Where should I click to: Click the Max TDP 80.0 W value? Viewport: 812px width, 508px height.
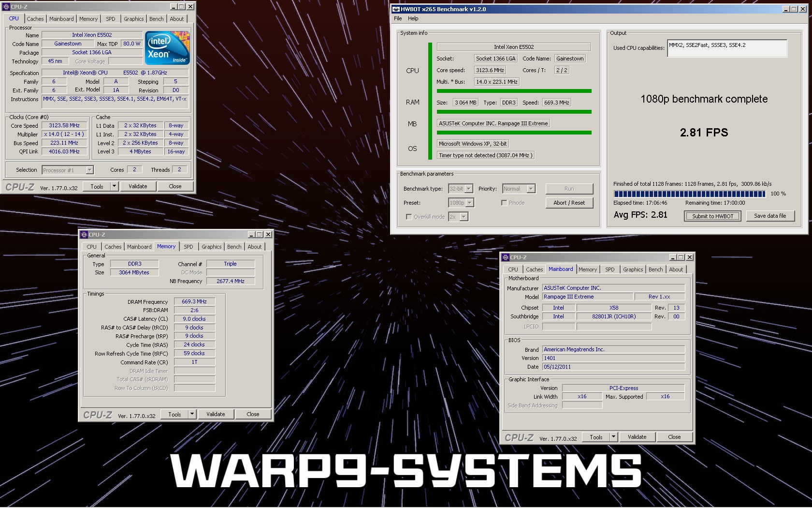[x=131, y=44]
